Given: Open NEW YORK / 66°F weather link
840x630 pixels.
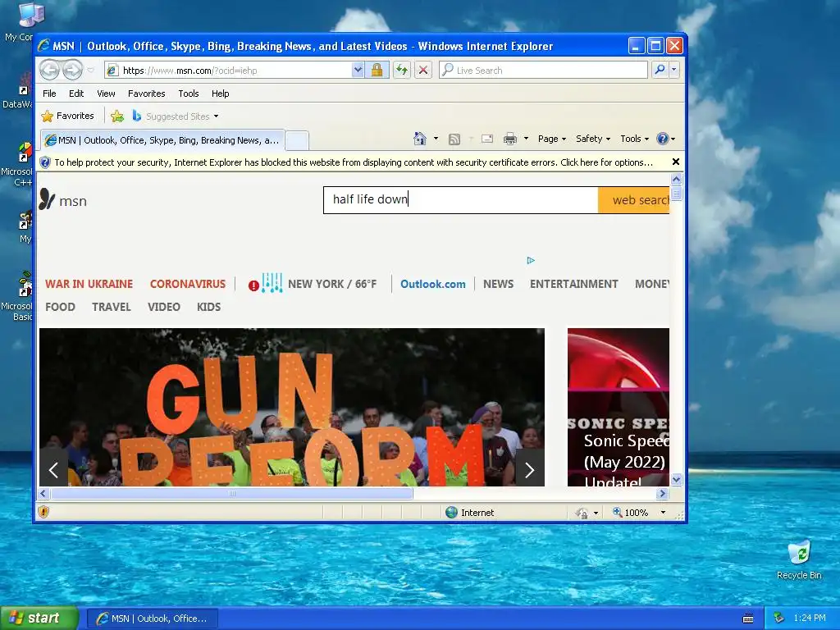Looking at the screenshot, I should pyautogui.click(x=332, y=284).
